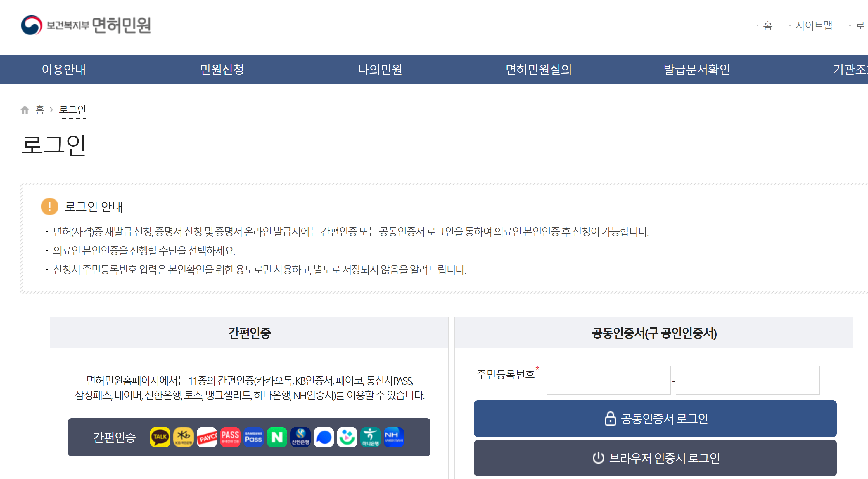
Task: Open the 면허민원질의 menu
Action: coord(538,70)
